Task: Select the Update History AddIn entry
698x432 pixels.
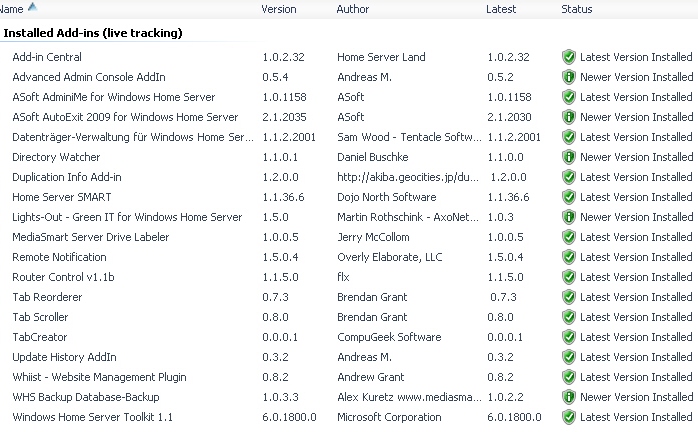Action: click(x=64, y=357)
